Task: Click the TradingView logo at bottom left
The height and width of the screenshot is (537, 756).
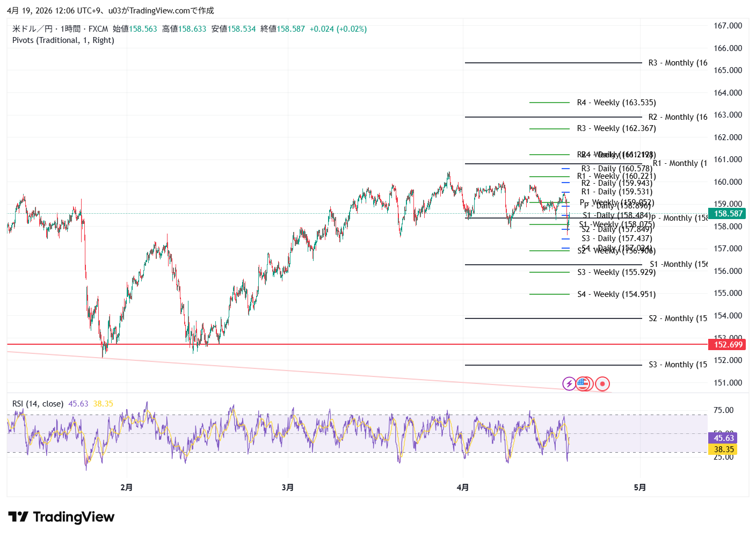Action: coord(61,517)
